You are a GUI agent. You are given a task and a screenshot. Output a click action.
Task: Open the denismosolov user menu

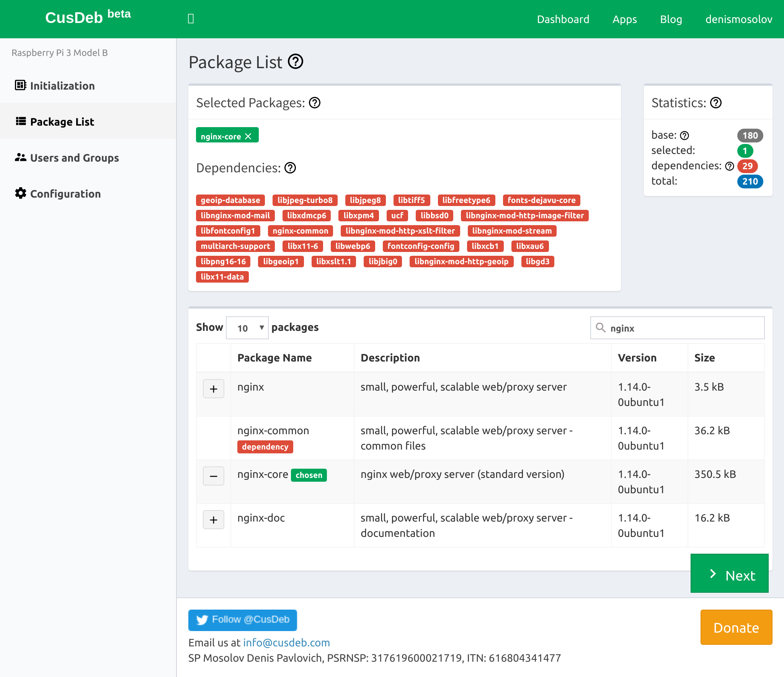(x=738, y=19)
